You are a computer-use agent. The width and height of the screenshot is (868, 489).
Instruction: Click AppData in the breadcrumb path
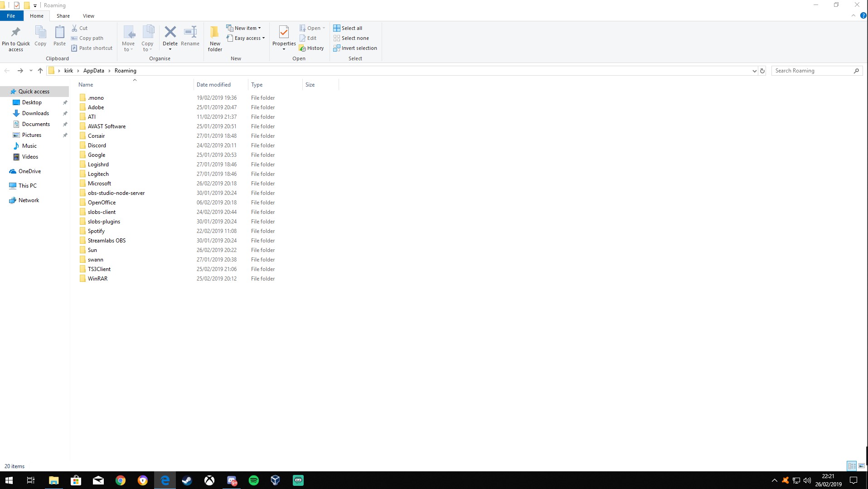tap(93, 71)
